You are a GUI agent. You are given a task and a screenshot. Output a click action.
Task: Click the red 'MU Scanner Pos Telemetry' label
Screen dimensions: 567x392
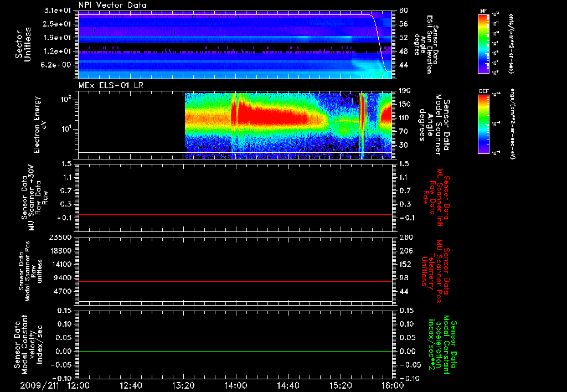pos(435,271)
